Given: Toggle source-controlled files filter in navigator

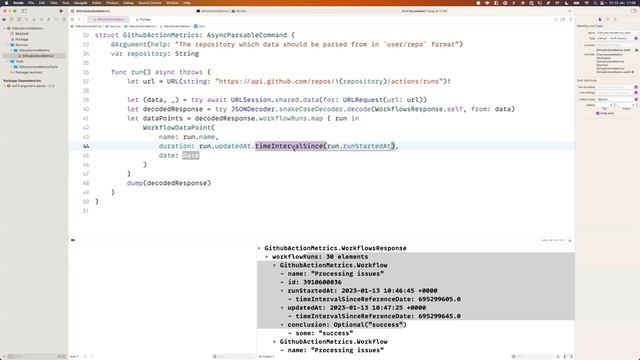Looking at the screenshot, I should [x=64, y=356].
